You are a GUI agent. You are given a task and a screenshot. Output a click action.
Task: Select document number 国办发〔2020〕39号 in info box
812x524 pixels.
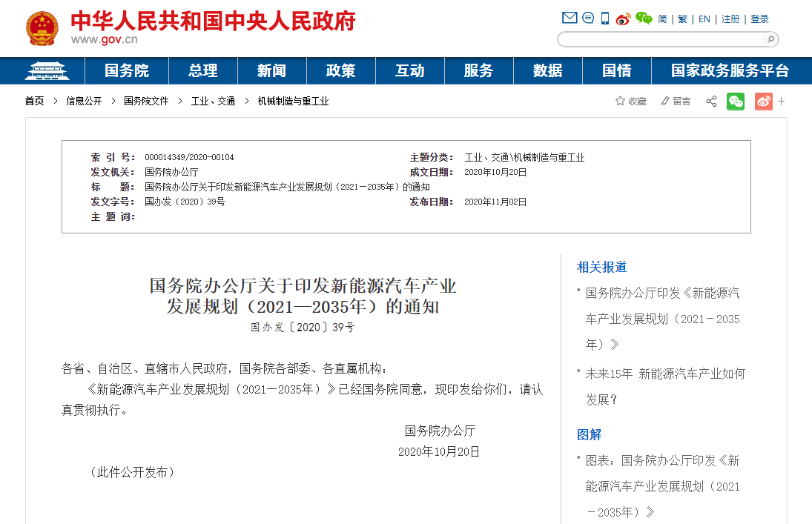tap(185, 202)
